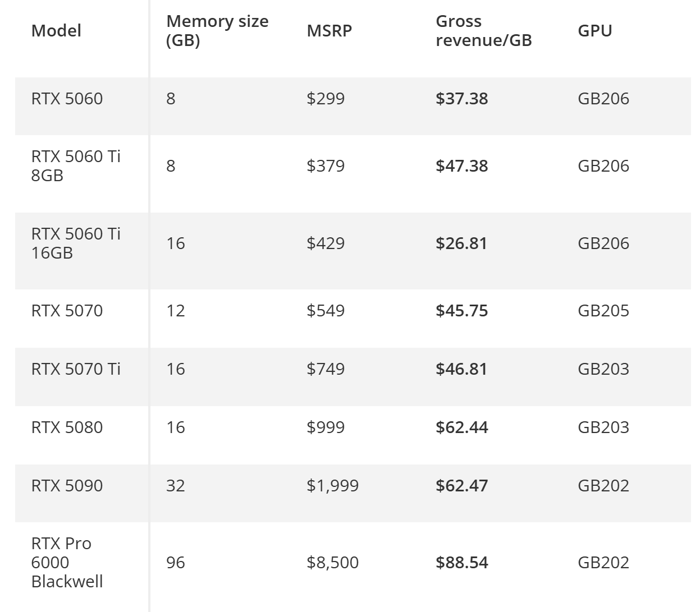Click the MSRP column header
The image size is (700, 612).
point(329,30)
